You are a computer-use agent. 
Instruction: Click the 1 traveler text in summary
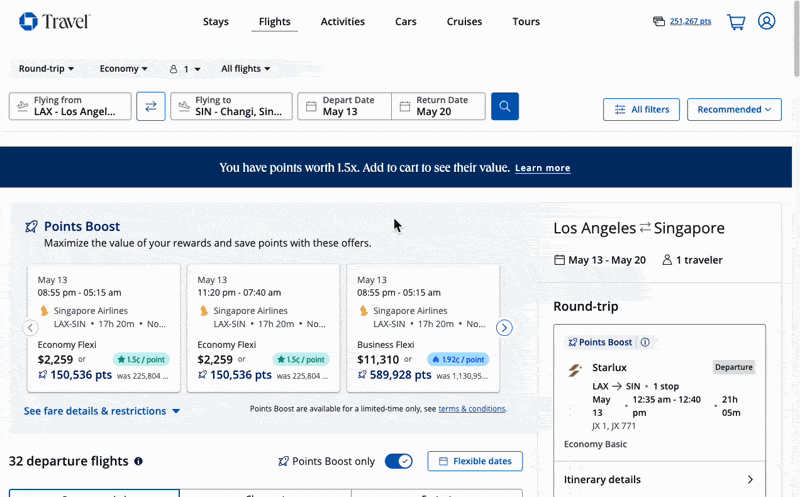click(699, 260)
